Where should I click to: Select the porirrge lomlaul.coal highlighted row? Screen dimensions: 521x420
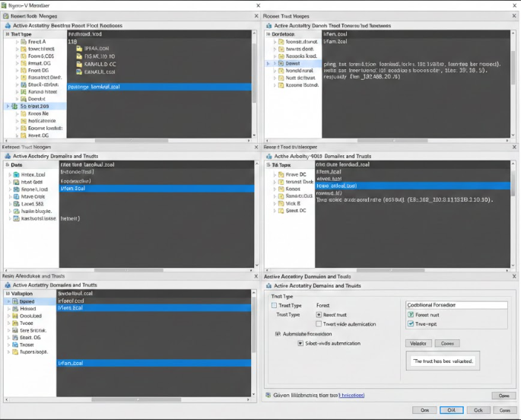[159, 87]
